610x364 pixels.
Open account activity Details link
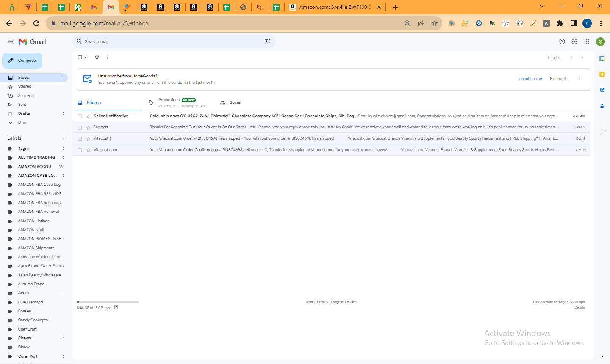[579, 307]
